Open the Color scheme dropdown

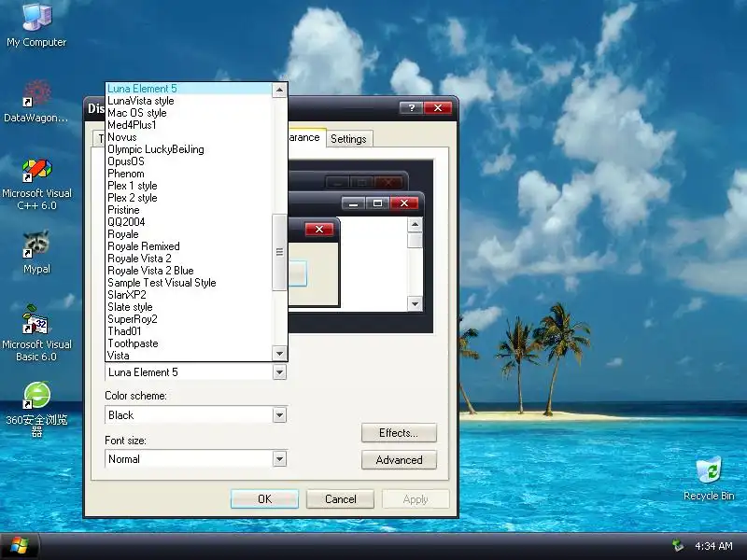click(279, 415)
